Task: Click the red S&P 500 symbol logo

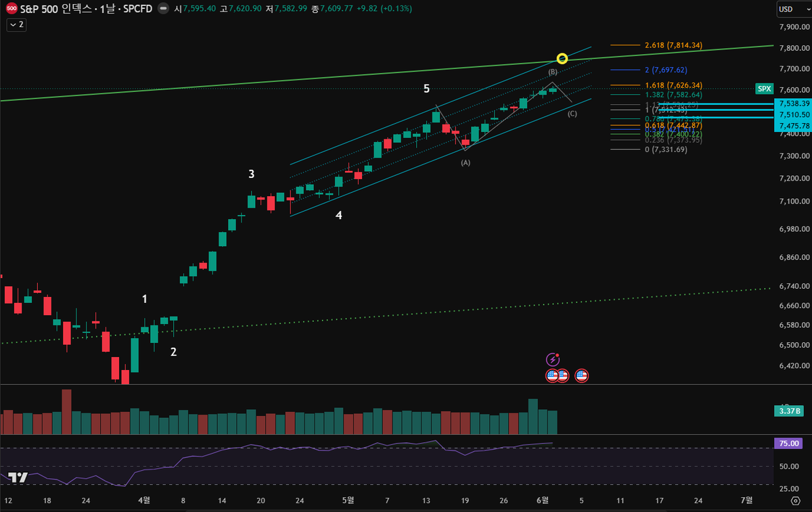Action: point(12,9)
